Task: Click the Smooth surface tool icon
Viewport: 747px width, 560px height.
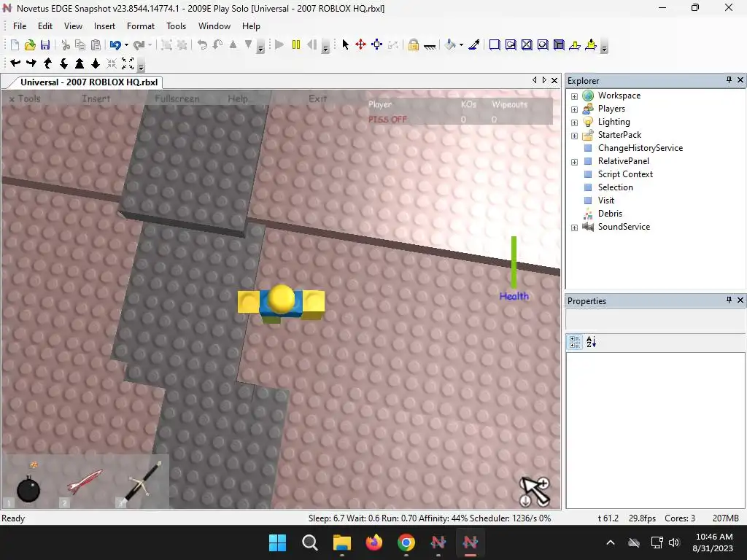Action: click(495, 44)
